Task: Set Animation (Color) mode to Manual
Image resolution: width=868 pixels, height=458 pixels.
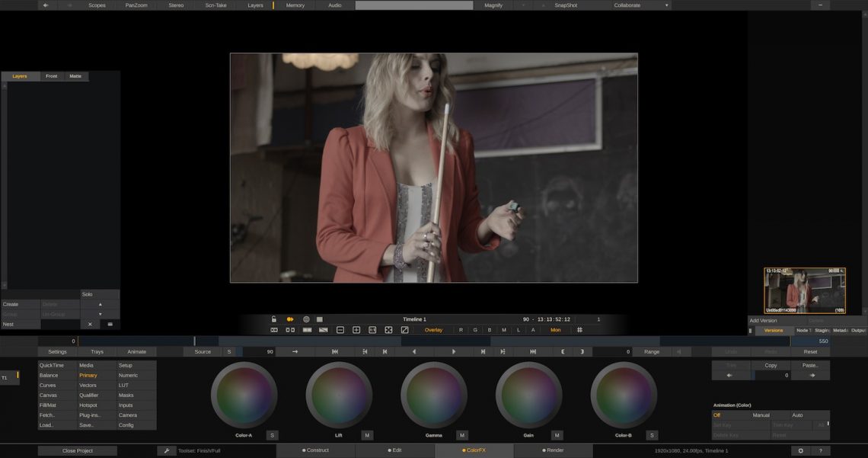Action: click(761, 415)
